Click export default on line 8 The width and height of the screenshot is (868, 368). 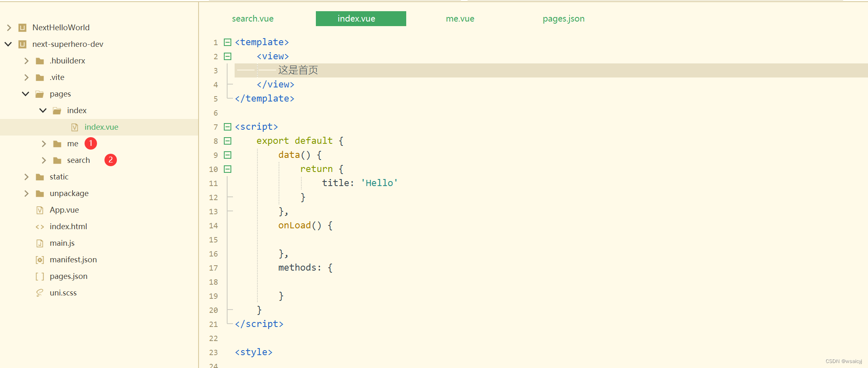tap(294, 141)
